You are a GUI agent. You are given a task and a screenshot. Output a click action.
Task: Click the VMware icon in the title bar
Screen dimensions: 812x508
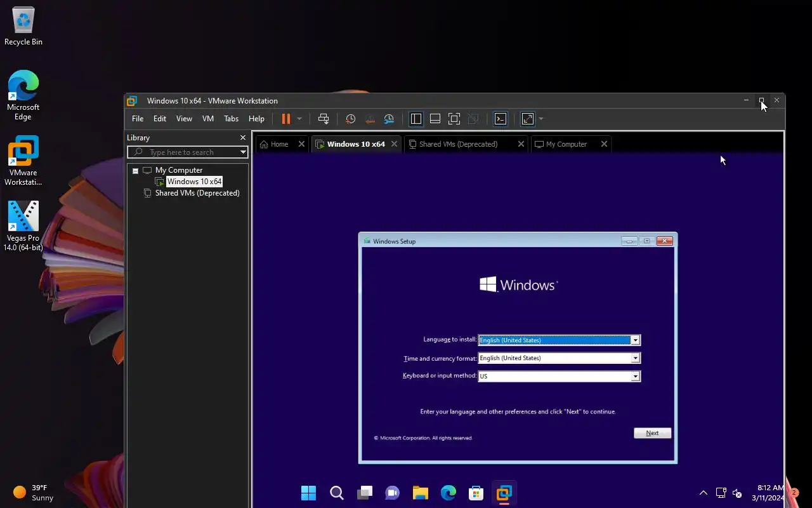pos(132,100)
